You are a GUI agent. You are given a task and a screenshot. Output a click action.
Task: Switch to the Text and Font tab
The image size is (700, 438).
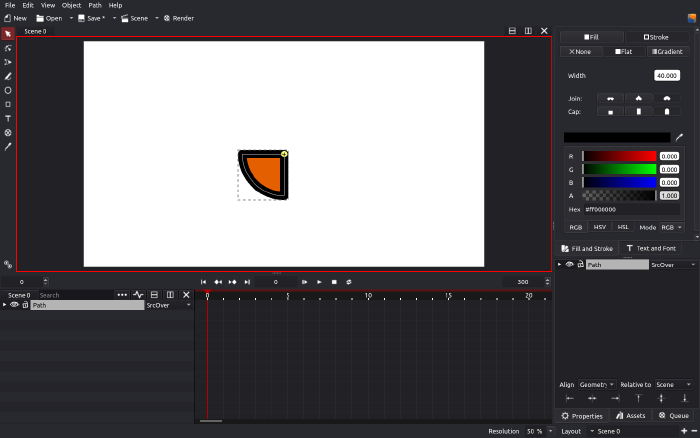651,248
